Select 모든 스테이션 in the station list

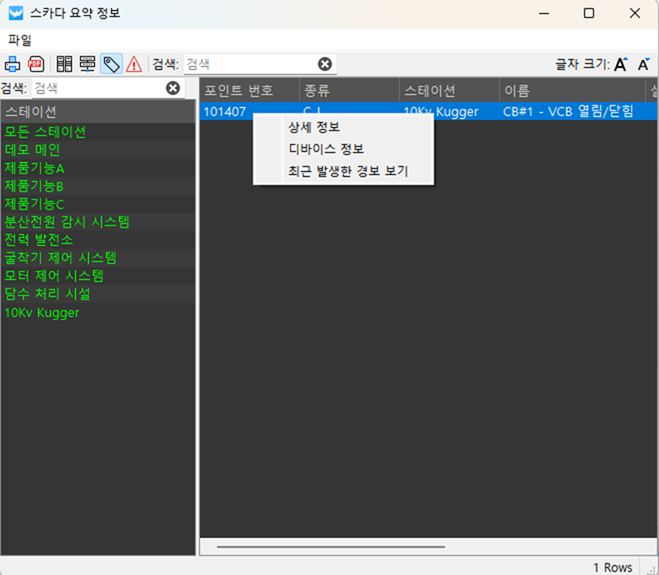click(46, 132)
